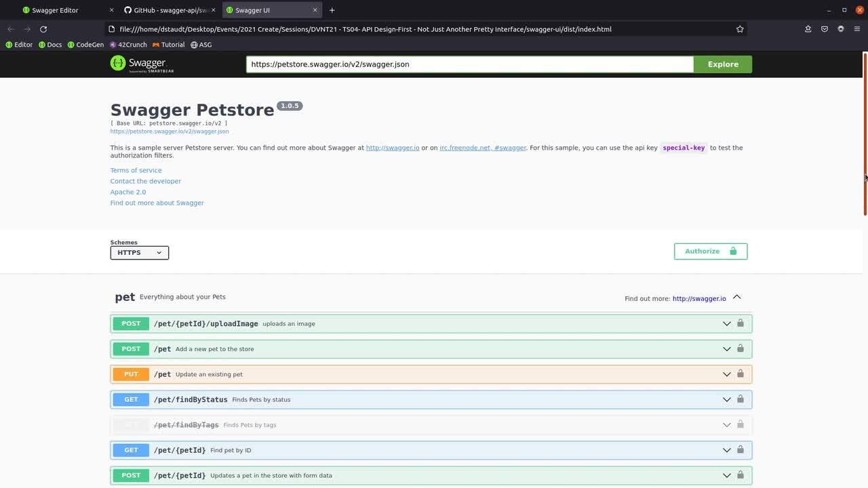Click the lock icon on POST /pet row

tap(741, 348)
